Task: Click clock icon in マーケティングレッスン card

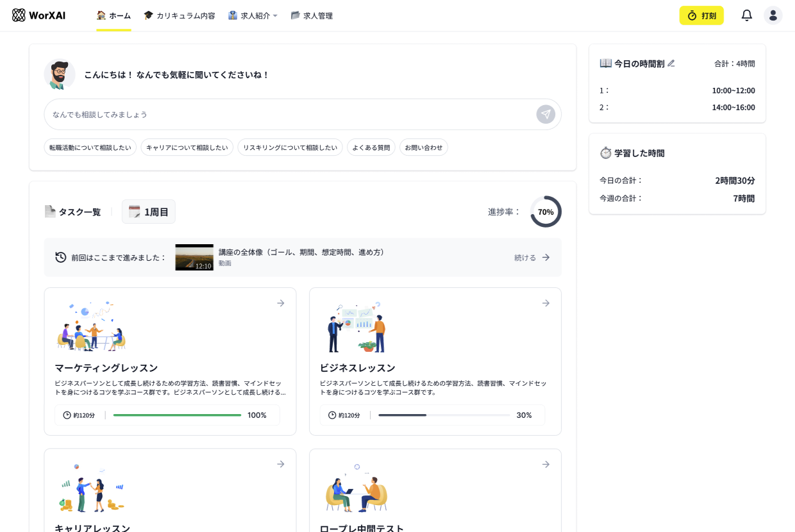Action: click(67, 415)
